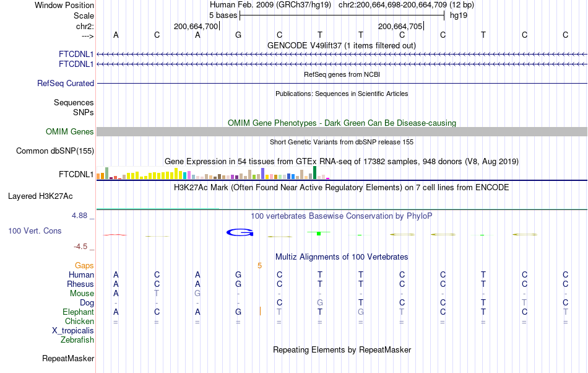Click the RefSeq Curated track label
This screenshot has width=588, height=373.
point(66,83)
